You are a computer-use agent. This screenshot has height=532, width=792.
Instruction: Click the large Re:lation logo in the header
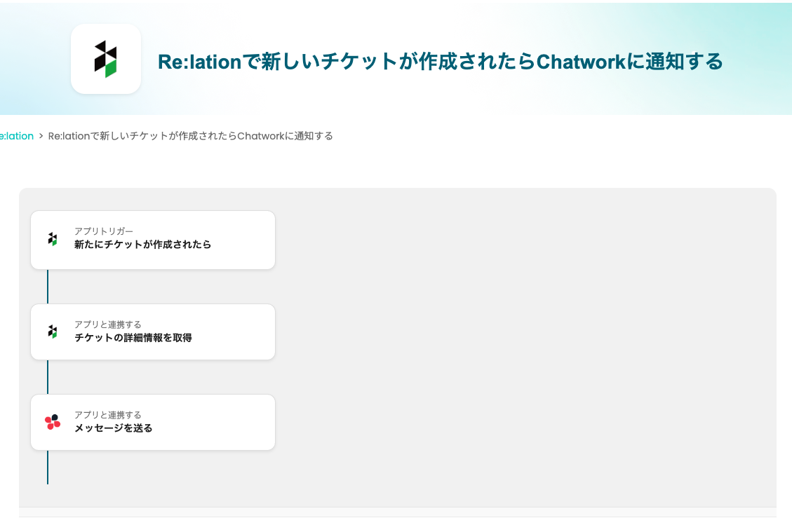coord(106,59)
